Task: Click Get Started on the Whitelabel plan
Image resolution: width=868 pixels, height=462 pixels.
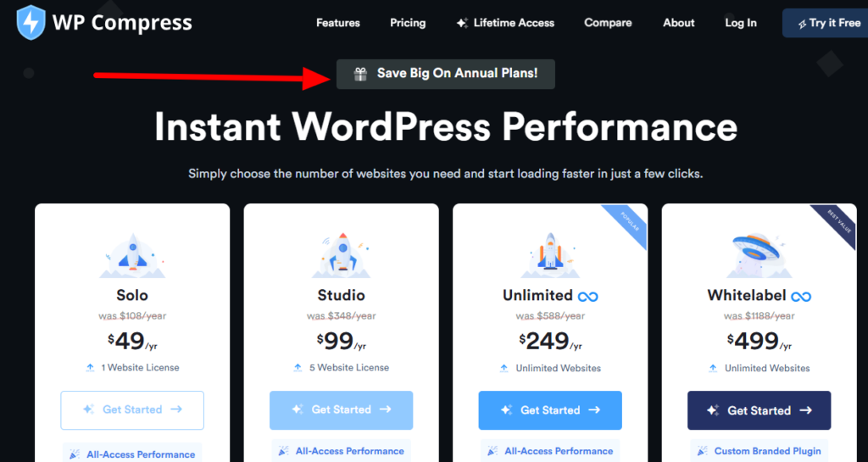Action: coord(759,410)
